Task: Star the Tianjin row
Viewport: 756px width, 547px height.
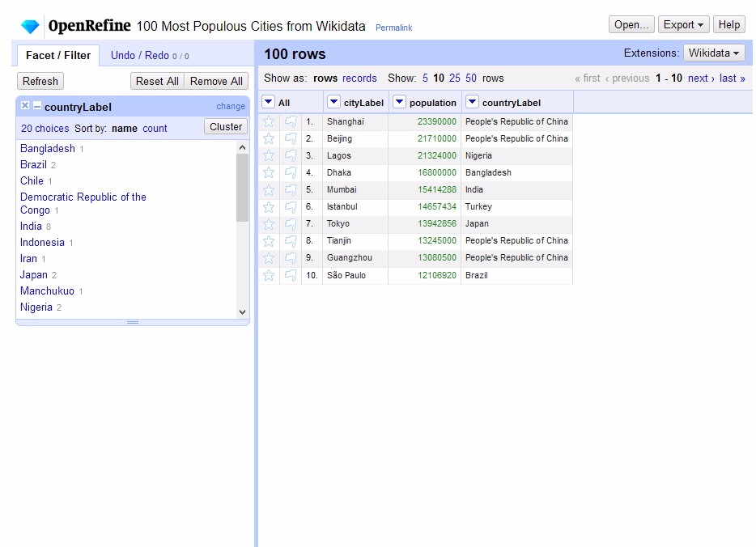Action: (x=269, y=241)
